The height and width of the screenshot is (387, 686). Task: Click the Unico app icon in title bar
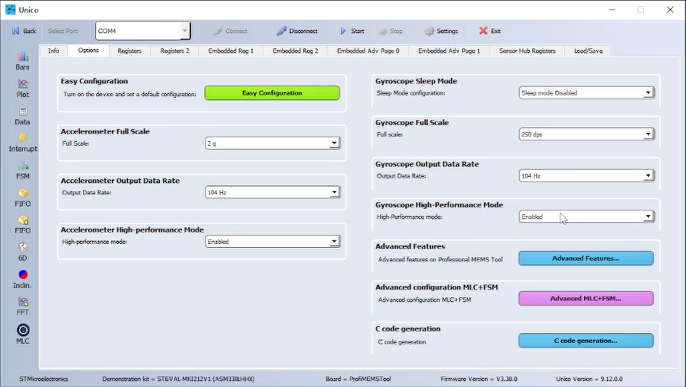(x=10, y=10)
